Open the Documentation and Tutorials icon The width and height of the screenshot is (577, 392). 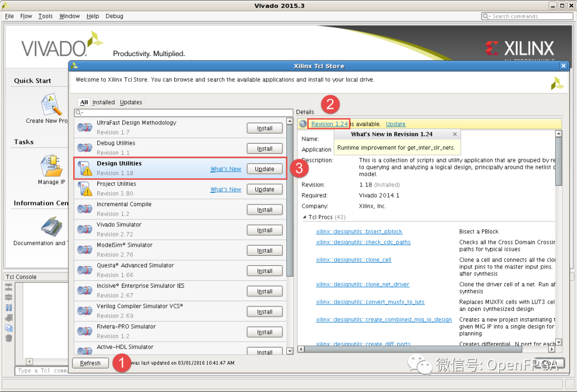coord(51,226)
